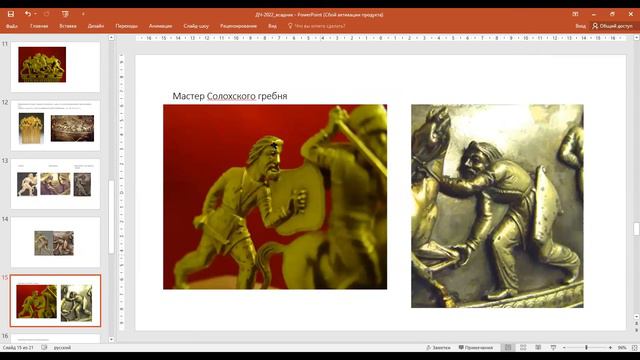
Task: Switch to the Переходы ribbon tab
Action: tap(127, 26)
